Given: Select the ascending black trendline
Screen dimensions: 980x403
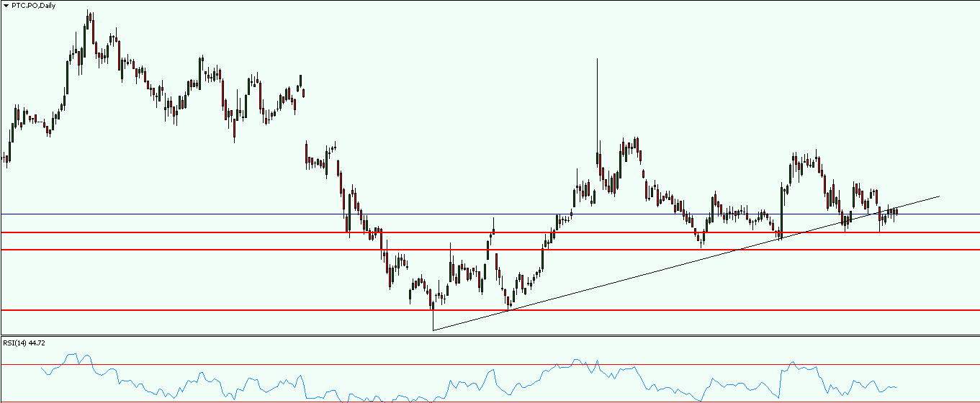Looking at the screenshot, I should pos(686,263).
